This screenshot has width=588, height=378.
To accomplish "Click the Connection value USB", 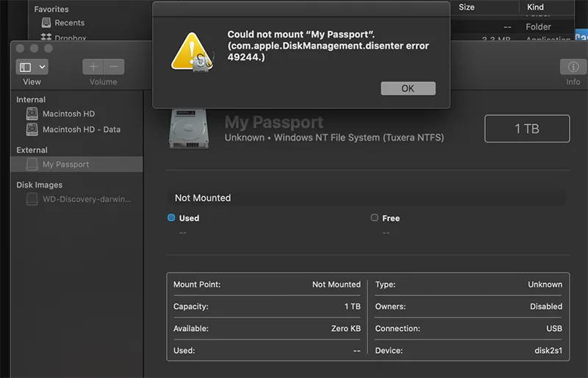I will [x=554, y=329].
